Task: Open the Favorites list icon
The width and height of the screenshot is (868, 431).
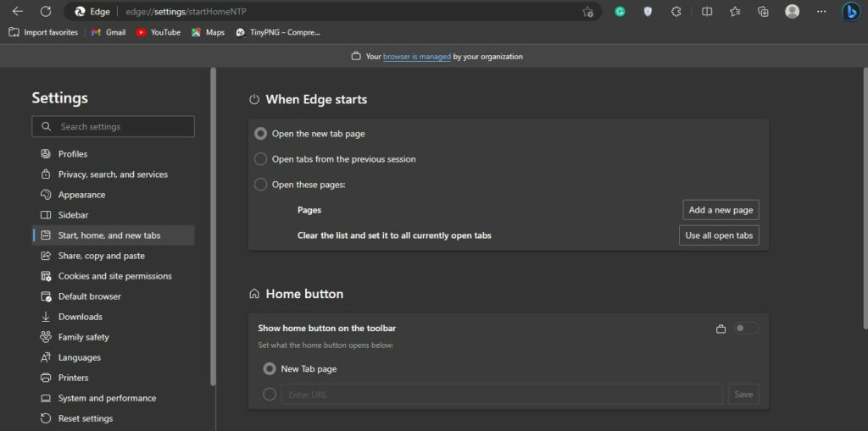Action: [x=735, y=12]
